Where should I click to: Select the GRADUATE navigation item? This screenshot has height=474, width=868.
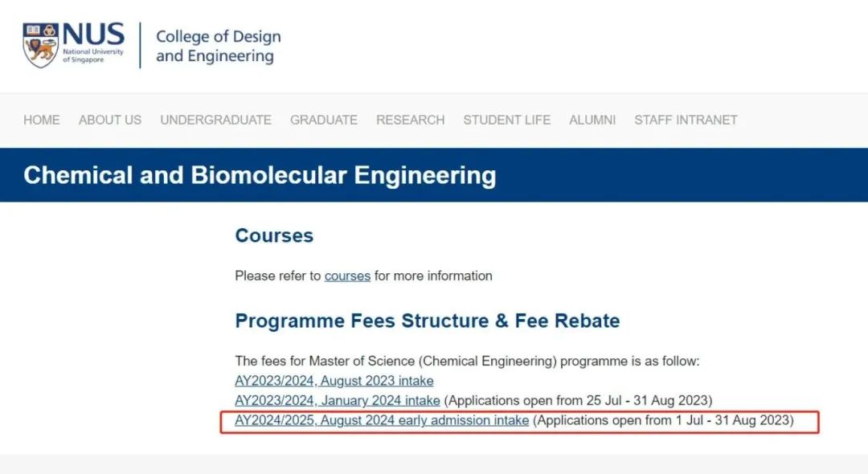[324, 120]
